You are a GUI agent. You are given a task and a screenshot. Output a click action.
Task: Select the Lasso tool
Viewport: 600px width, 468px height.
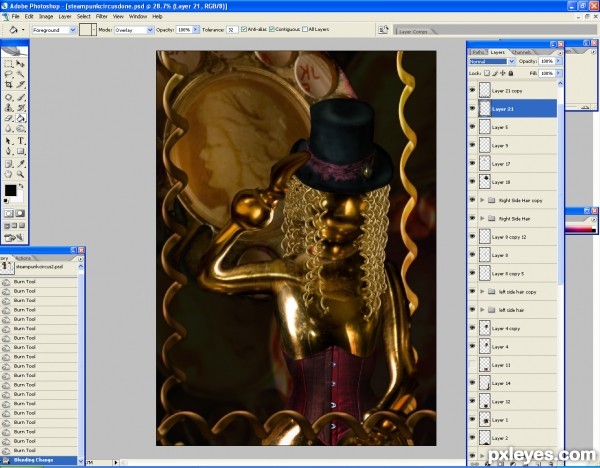[x=8, y=74]
